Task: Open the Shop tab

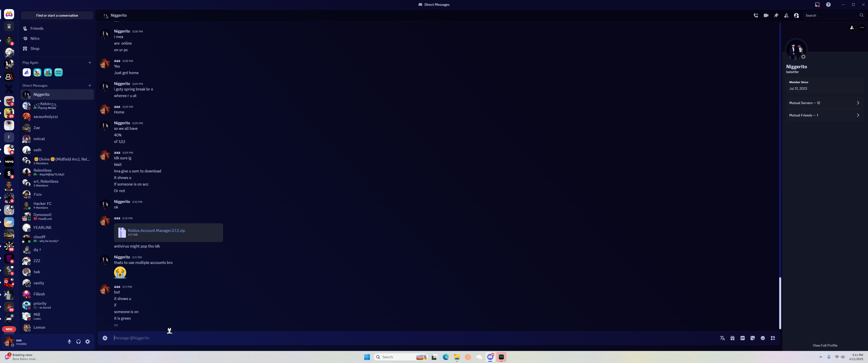Action: click(57, 49)
